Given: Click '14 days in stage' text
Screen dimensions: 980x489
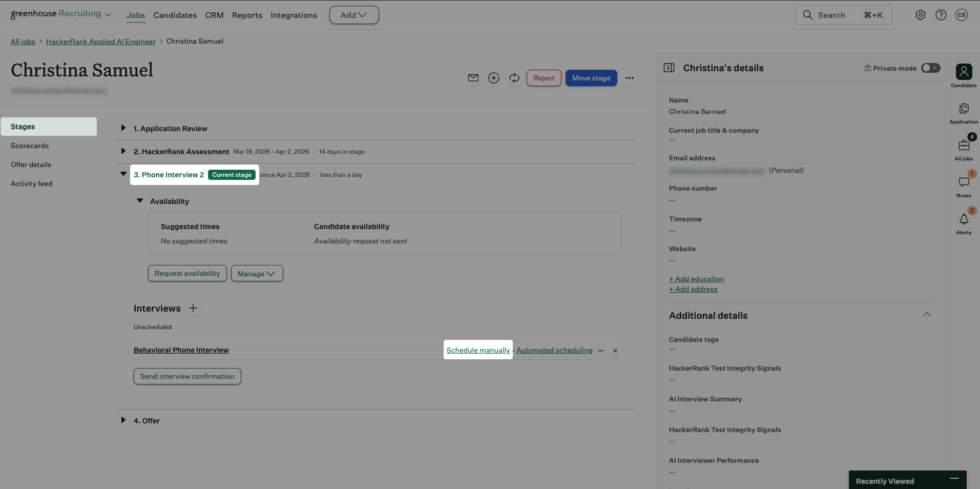Looking at the screenshot, I should 342,152.
